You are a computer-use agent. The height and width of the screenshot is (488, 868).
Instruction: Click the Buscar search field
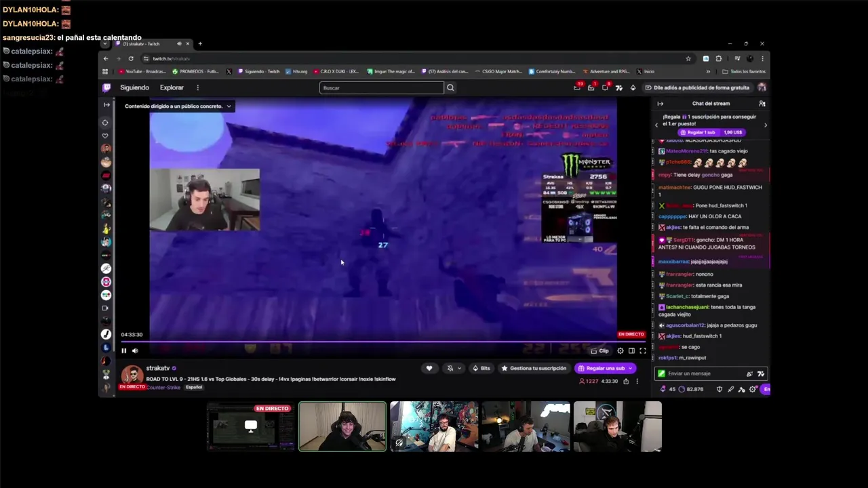381,87
